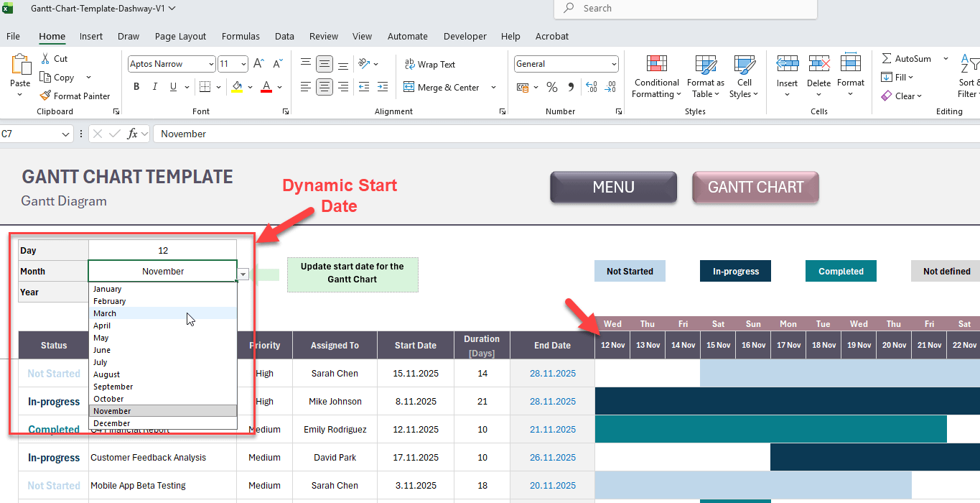Toggle Wrap Text on selected cell
The image size is (980, 503).
[430, 64]
